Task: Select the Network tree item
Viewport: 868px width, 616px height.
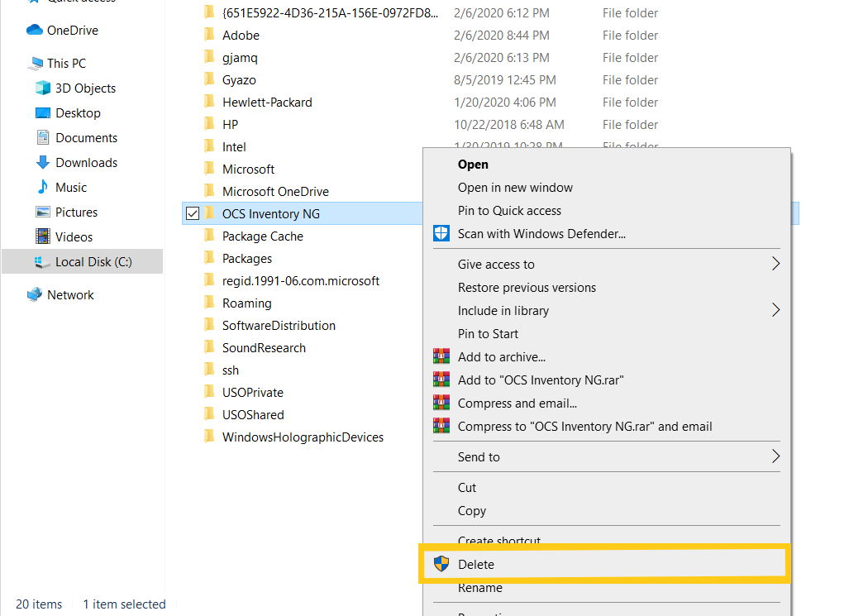Action: point(70,294)
